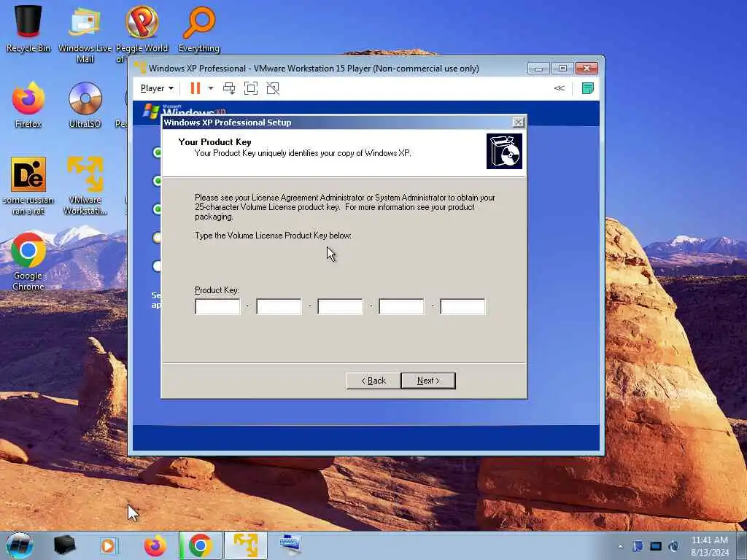Image resolution: width=747 pixels, height=560 pixels.
Task: Click the second Product Key field
Action: point(279,306)
